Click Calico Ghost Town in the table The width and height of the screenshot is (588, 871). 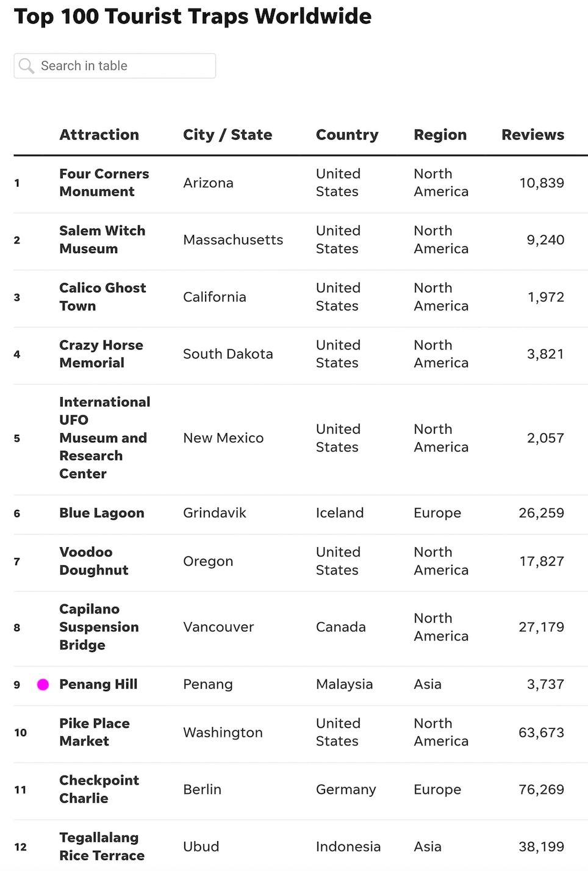(102, 297)
